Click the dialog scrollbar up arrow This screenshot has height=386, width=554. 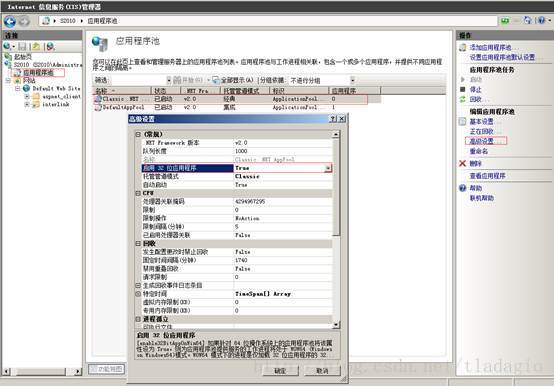pos(336,134)
